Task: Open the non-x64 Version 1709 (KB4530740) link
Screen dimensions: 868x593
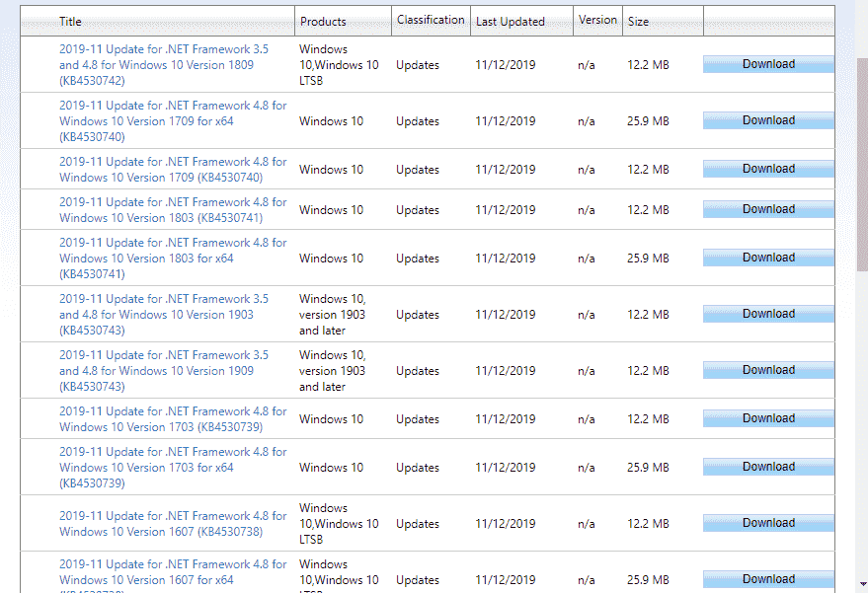Action: pos(173,170)
